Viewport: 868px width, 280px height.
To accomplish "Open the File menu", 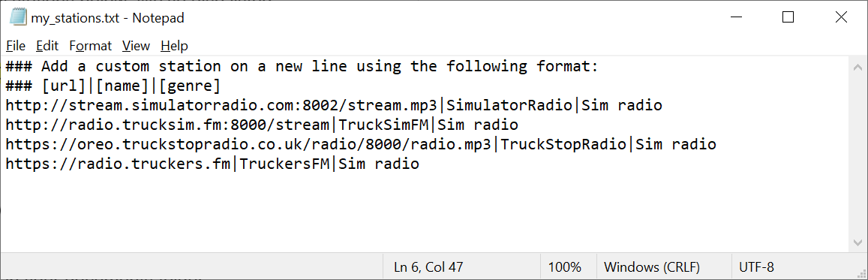I will tap(16, 45).
